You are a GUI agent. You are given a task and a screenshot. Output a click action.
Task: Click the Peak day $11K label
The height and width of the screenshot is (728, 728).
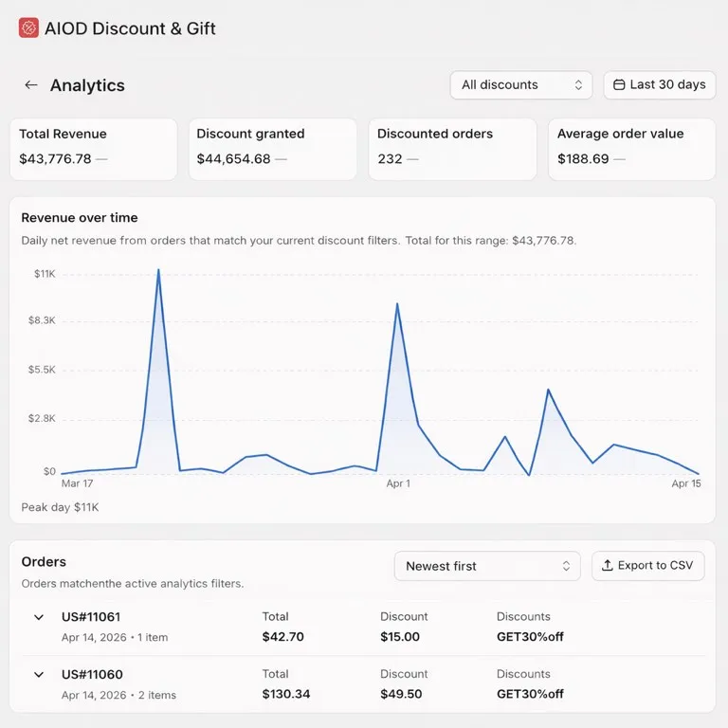click(x=60, y=507)
